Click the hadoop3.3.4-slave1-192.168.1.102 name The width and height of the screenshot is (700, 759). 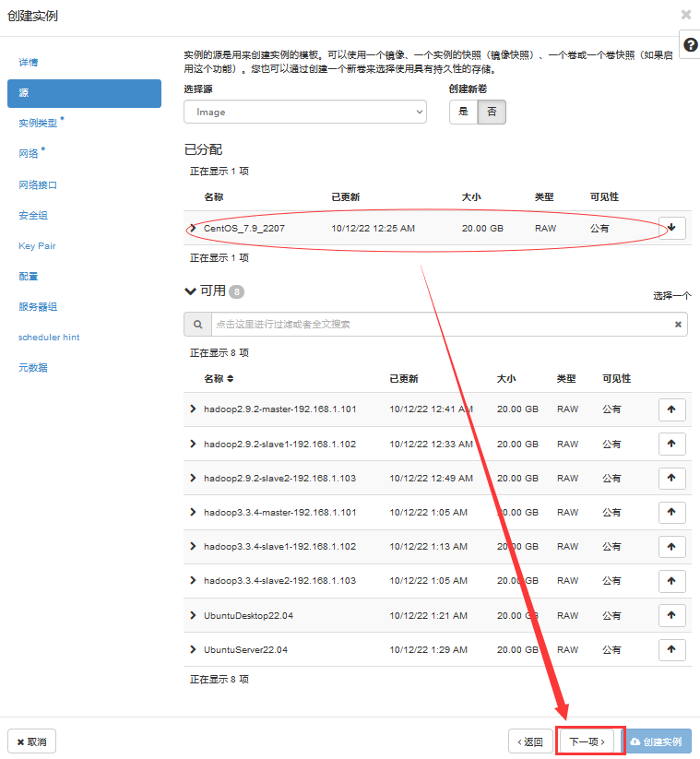click(x=279, y=547)
